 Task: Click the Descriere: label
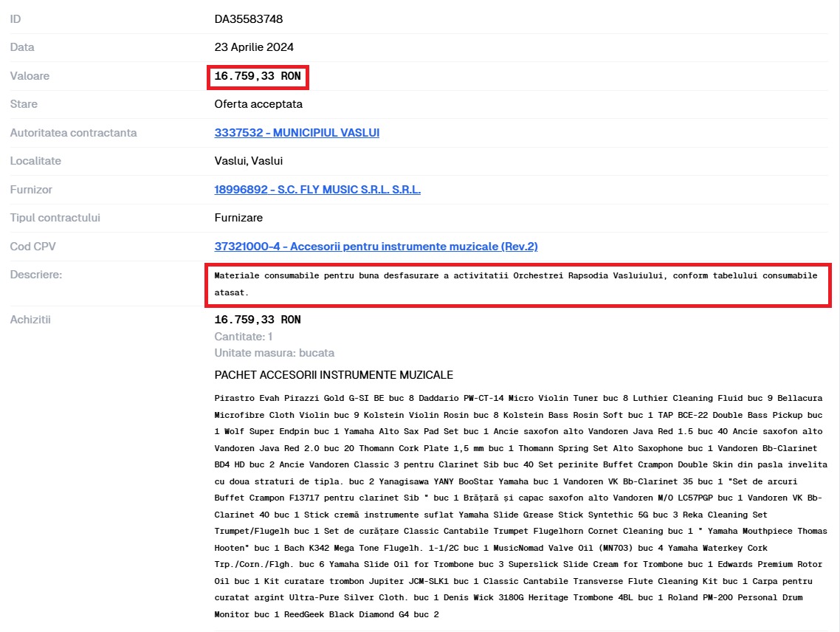[36, 275]
